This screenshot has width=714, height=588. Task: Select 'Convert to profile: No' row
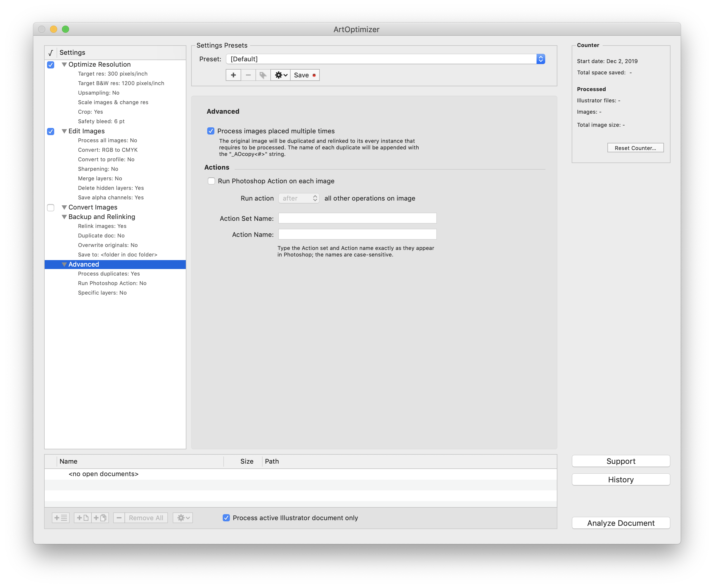click(x=115, y=159)
